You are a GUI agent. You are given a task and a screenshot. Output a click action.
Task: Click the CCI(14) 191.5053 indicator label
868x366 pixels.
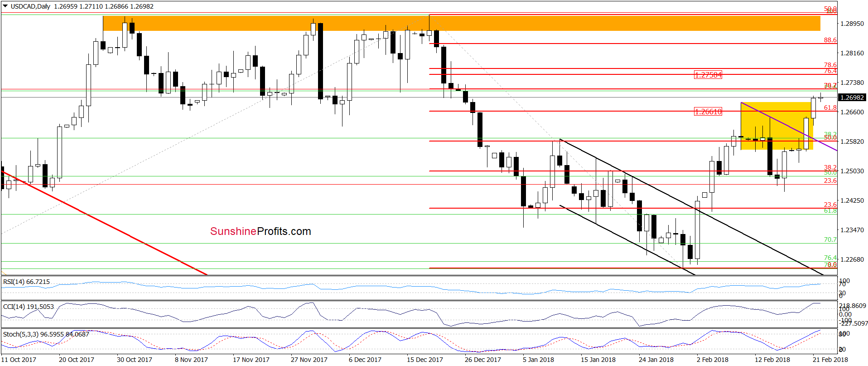pos(28,307)
